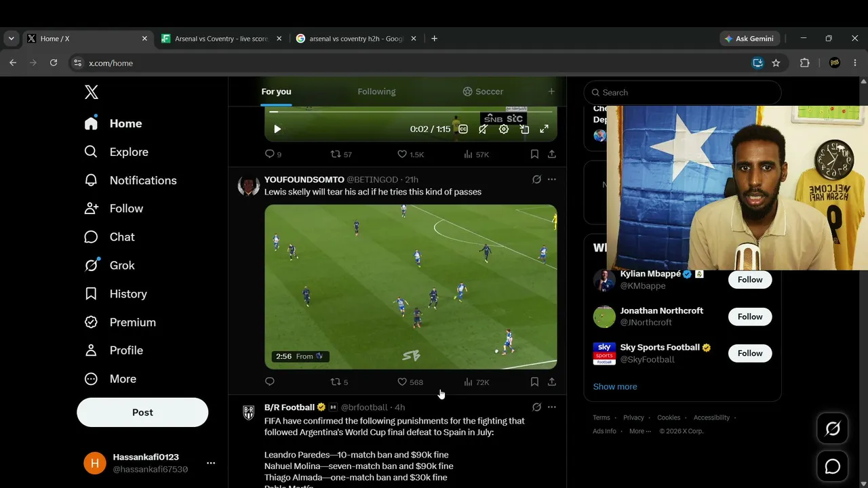The width and height of the screenshot is (868, 488).
Task: Repost the post with 5 reposts
Action: coord(339,382)
